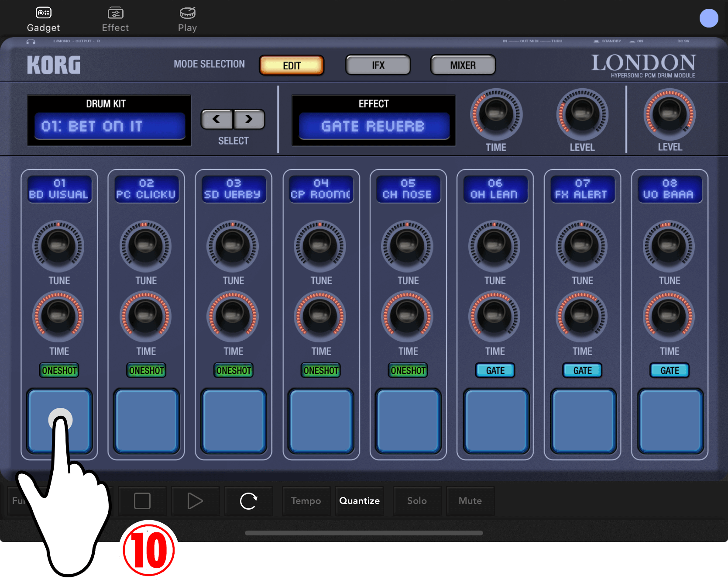
Task: Switch to the Play tab
Action: coord(187,20)
